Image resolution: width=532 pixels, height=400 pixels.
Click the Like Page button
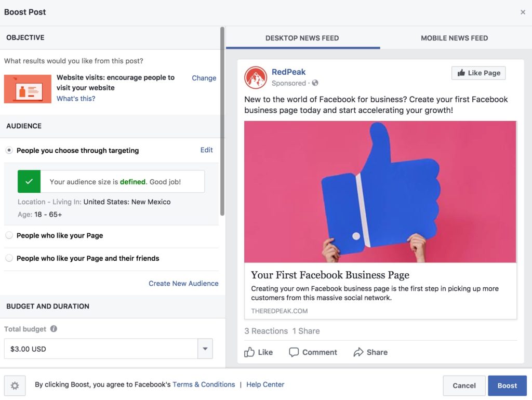478,73
